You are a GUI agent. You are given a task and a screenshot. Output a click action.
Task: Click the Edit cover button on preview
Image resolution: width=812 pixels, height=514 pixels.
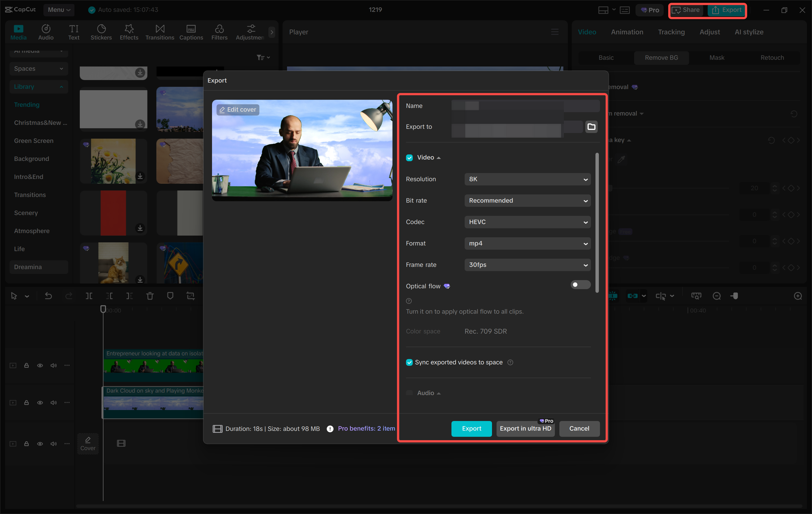coord(237,110)
